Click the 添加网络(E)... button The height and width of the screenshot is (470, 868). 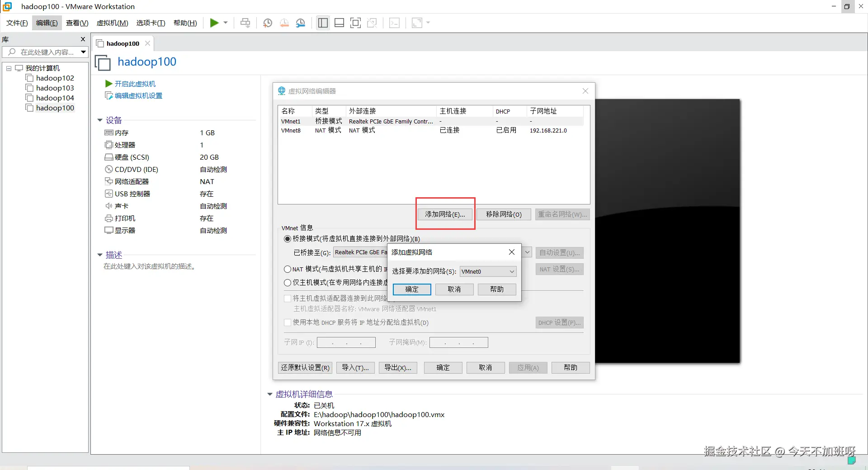445,214
